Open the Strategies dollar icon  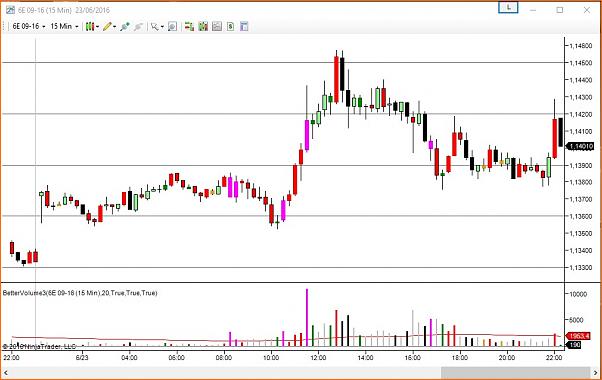coord(230,26)
